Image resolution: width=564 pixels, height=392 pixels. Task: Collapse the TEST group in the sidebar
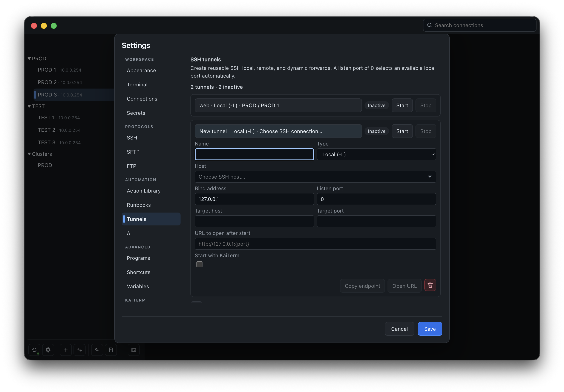coord(29,106)
